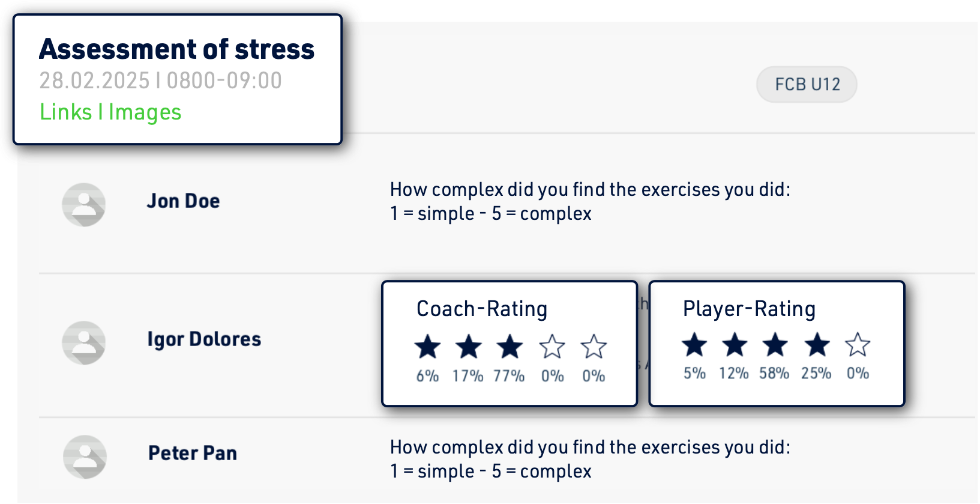Open Igor Dolores' player name
The width and height of the screenshot is (980, 504).
(x=204, y=339)
